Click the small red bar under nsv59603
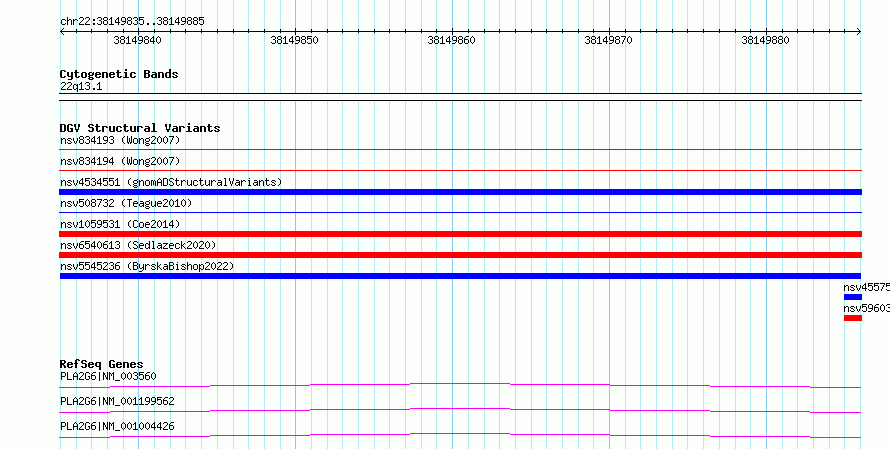This screenshot has width=890, height=449. click(x=853, y=318)
